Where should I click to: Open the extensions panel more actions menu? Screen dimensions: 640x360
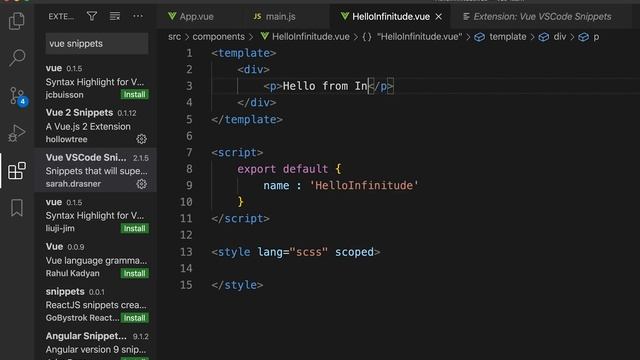pos(138,16)
